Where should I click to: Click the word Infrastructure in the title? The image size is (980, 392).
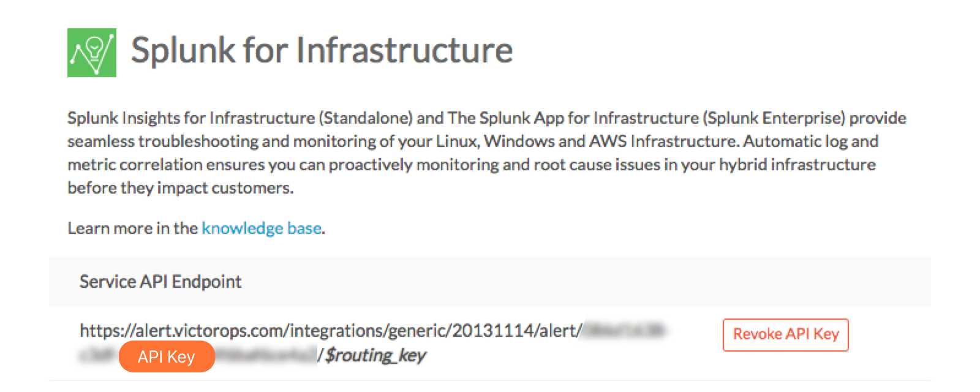point(405,50)
